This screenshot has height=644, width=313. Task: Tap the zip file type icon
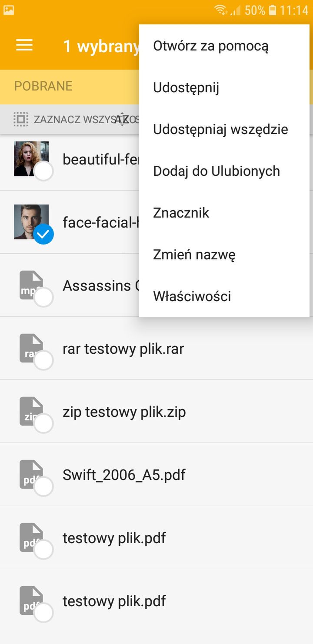pyautogui.click(x=31, y=411)
